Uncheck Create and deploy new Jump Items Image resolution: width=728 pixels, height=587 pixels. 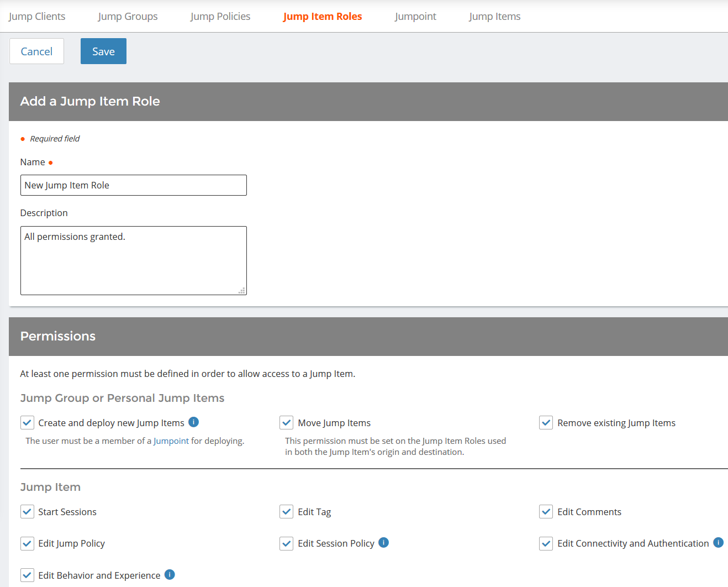pyautogui.click(x=27, y=422)
